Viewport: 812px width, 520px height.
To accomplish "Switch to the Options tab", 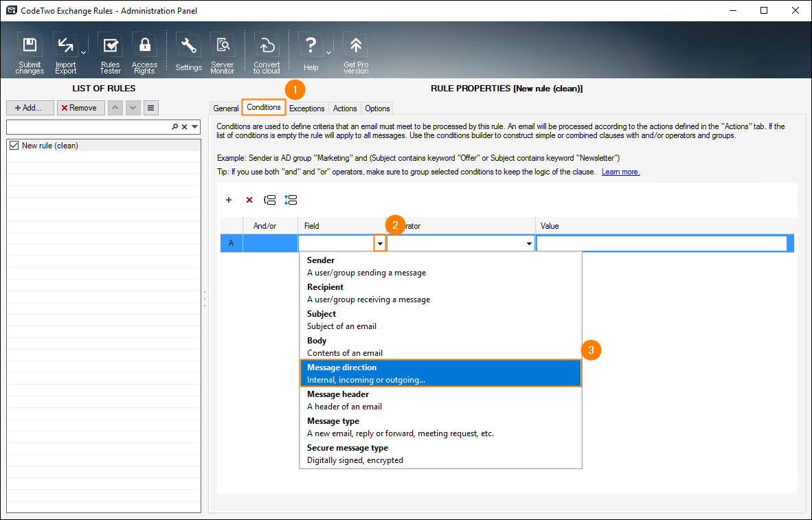I will click(377, 109).
